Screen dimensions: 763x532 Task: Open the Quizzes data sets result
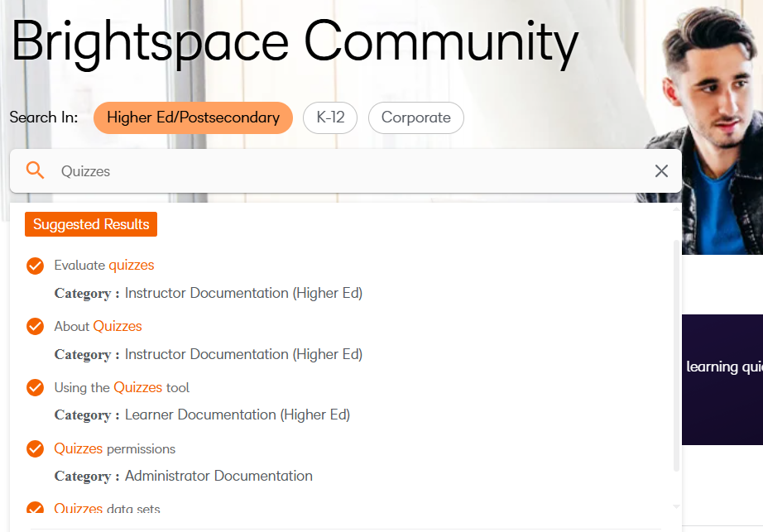107,508
